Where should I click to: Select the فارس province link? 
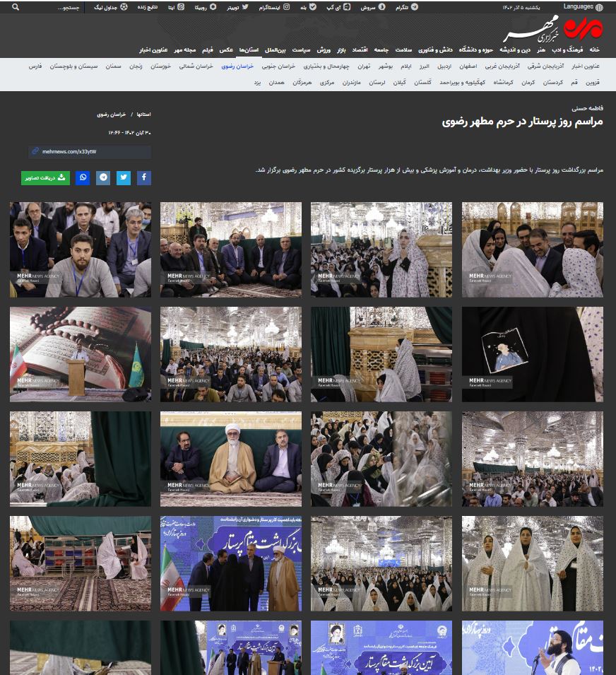35,66
